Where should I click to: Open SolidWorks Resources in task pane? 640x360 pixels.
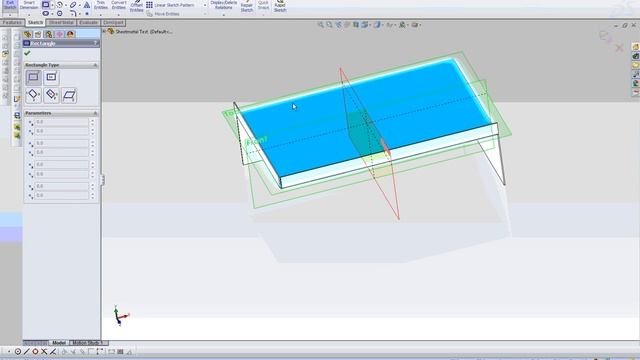[636, 47]
